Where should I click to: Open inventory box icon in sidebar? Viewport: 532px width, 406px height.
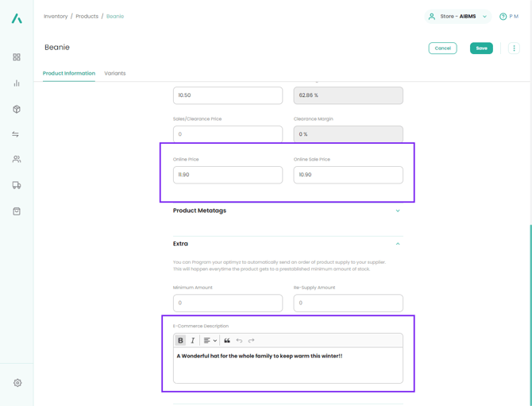coord(17,109)
